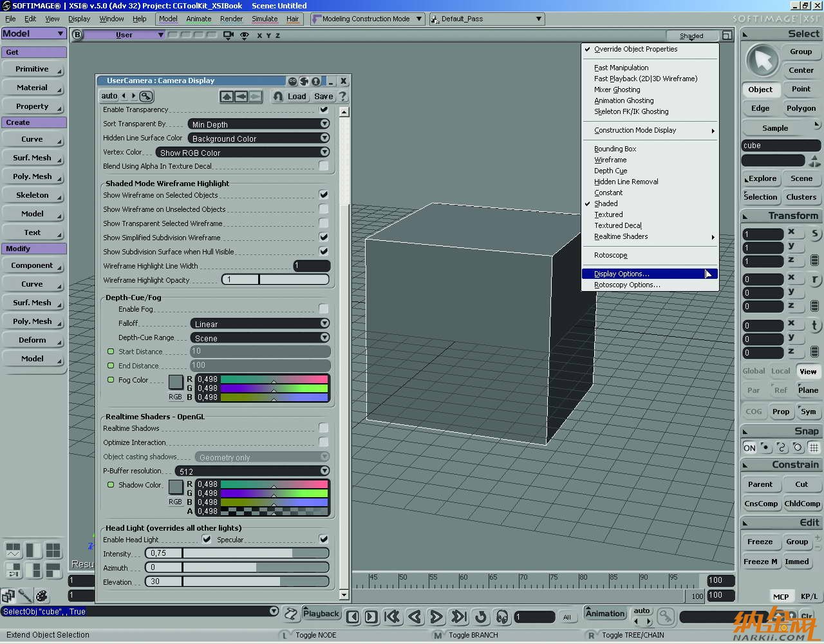Open the script editor icon beside command line
Screen dimensions: 824x644
[x=291, y=614]
